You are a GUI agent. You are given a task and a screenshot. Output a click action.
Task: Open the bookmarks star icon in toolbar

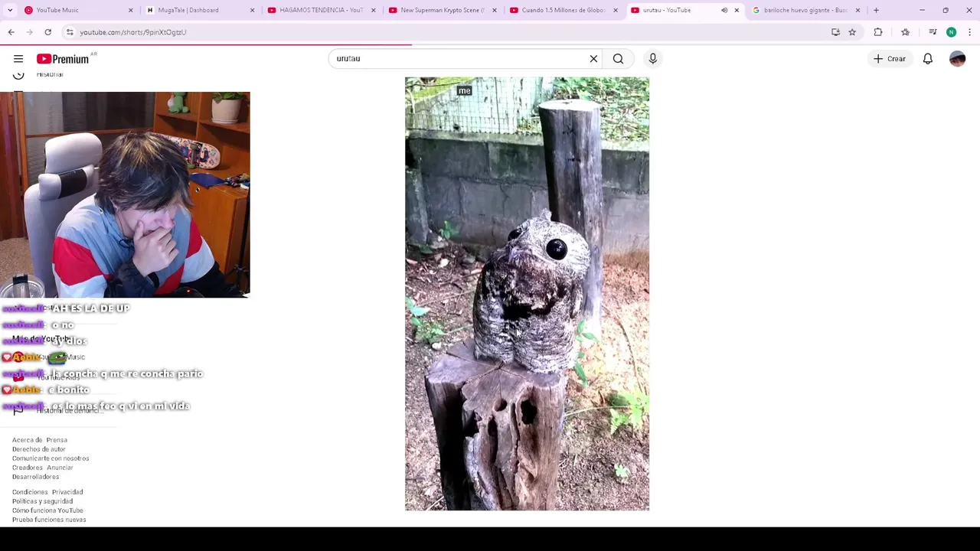[905, 32]
